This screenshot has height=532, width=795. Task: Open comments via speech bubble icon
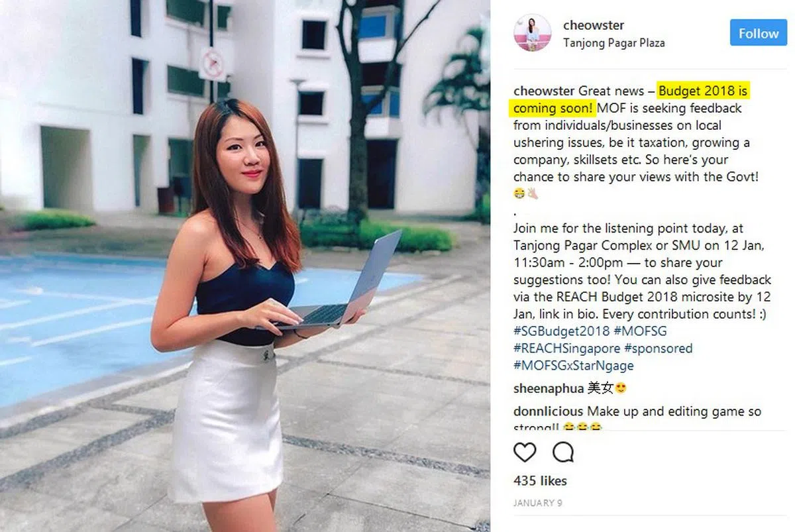[x=563, y=452]
